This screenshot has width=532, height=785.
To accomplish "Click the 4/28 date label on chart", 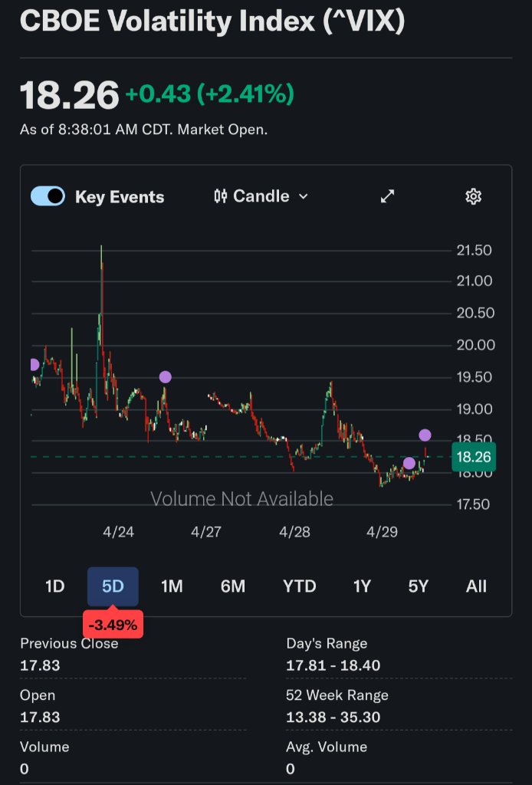I will (294, 532).
